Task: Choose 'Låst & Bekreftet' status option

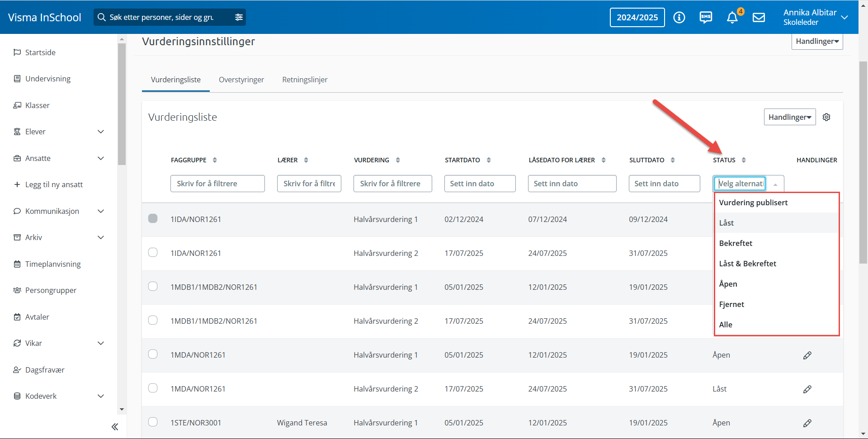Action: point(747,264)
